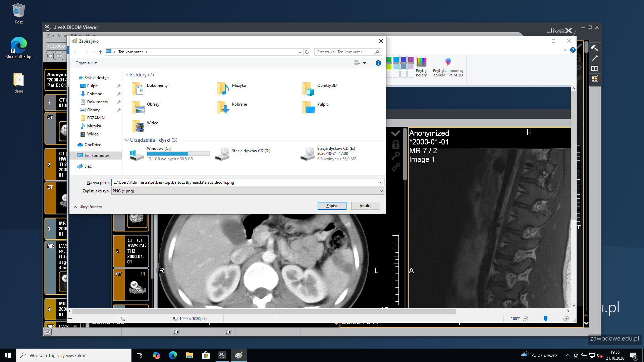Viewport: 644px width, 362px height.
Task: Open Stacja dysków CD (D:)
Action: [x=244, y=154]
